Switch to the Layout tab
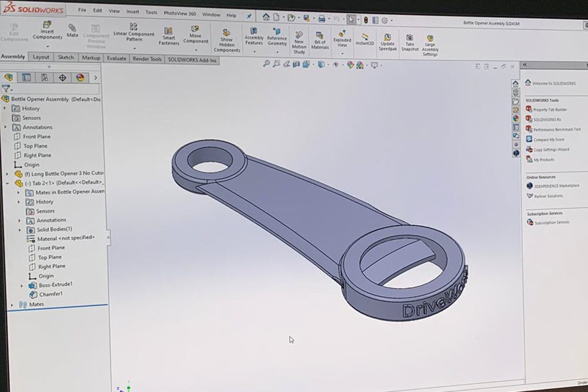Screen dimensions: 588x392 click(x=41, y=57)
